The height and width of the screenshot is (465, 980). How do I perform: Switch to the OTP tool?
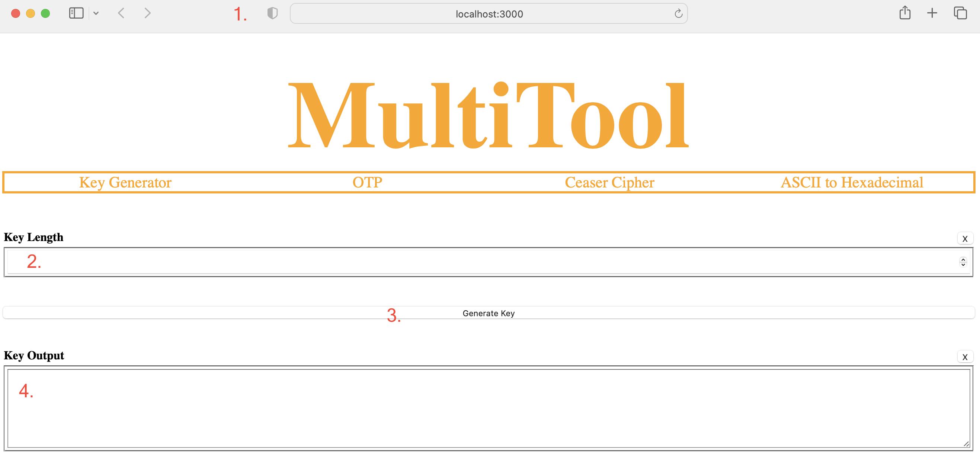point(367,182)
